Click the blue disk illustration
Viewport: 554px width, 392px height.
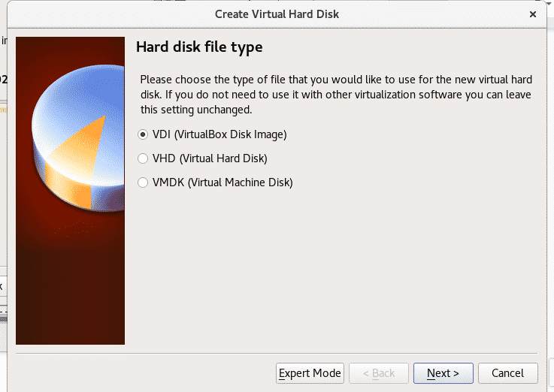[78, 137]
